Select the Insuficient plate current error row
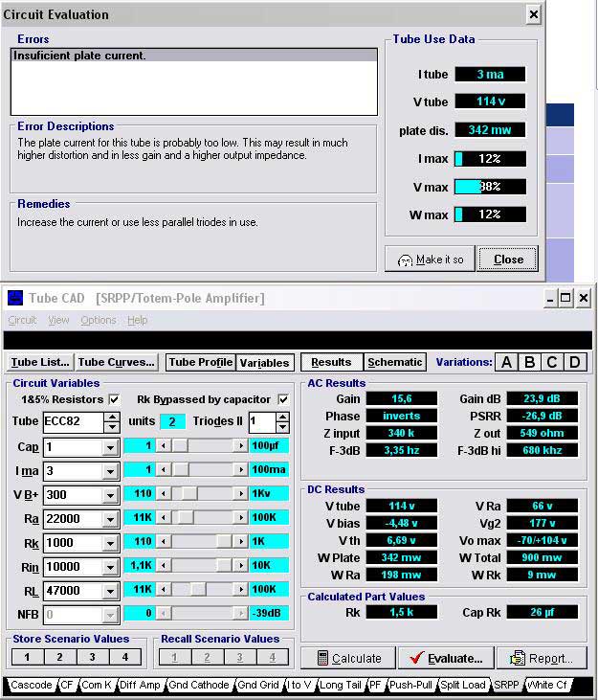The image size is (598, 700). (194, 56)
